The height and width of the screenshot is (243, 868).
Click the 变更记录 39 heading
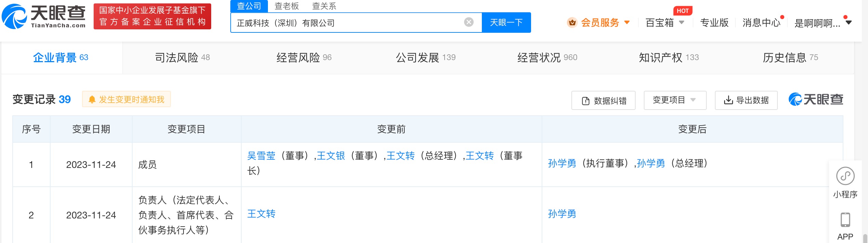(42, 99)
